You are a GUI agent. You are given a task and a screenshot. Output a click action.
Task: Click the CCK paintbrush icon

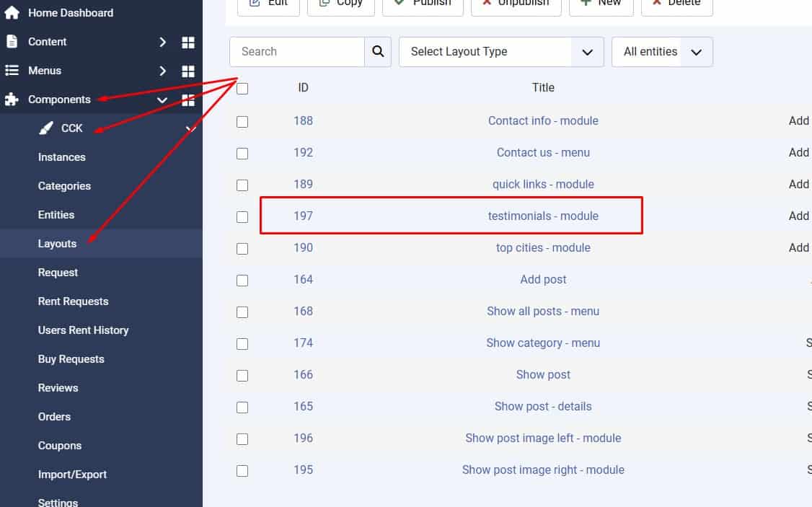coord(46,128)
